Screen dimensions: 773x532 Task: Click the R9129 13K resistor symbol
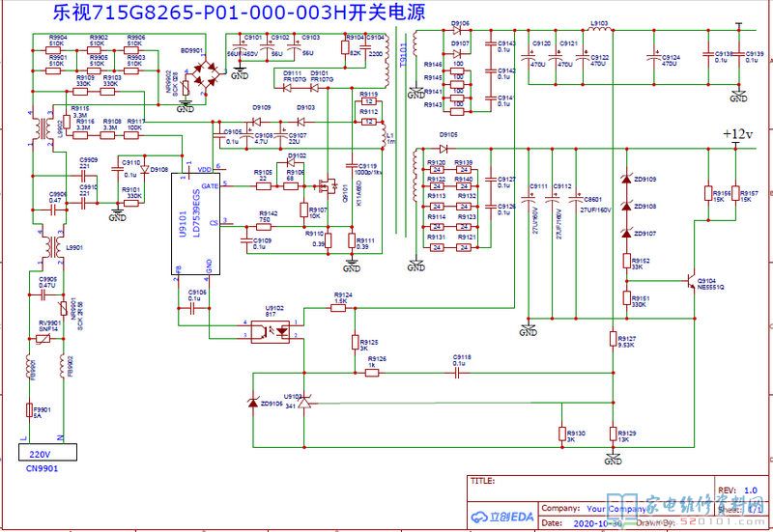pyautogui.click(x=613, y=434)
